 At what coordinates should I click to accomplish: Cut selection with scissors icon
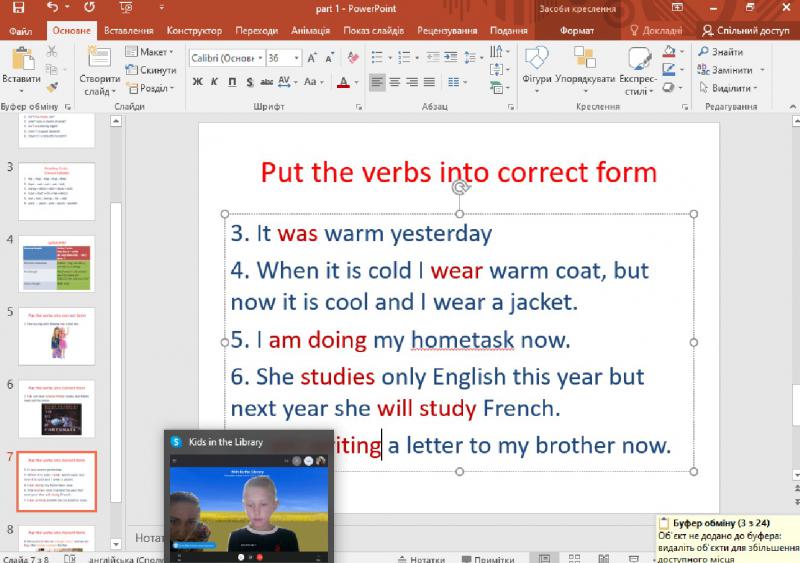[x=52, y=52]
